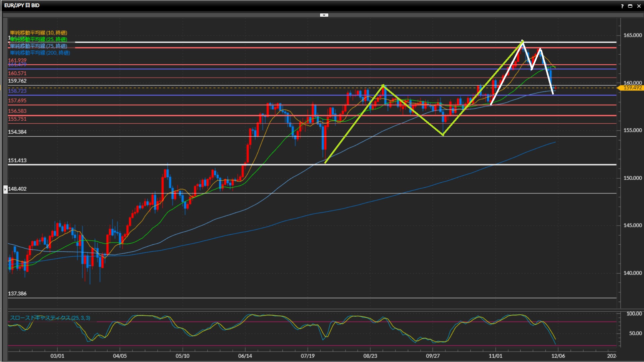Click the current price tag 159.492
This screenshot has width=644, height=362.
click(632, 88)
